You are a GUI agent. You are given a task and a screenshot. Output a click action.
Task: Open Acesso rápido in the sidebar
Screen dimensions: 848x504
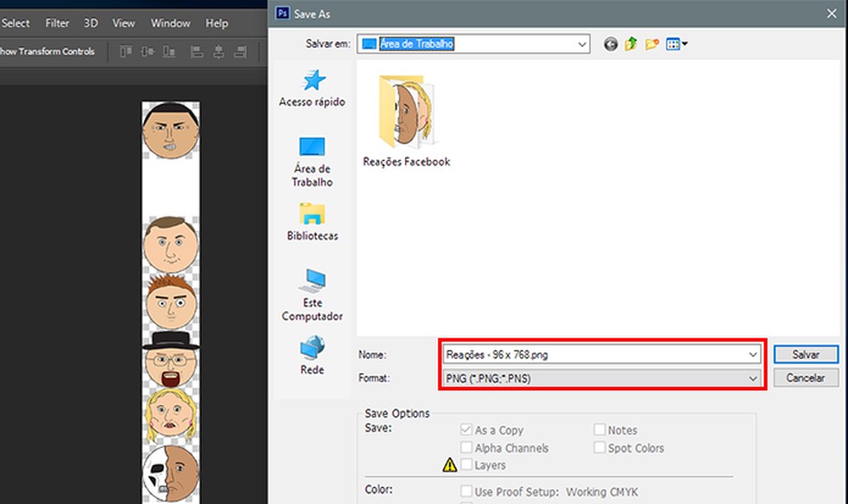312,89
